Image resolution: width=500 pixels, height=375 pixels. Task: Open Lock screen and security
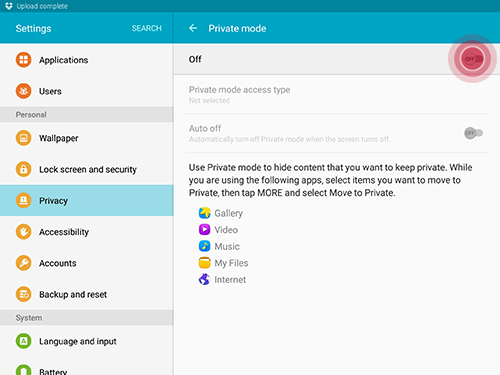pos(87,169)
